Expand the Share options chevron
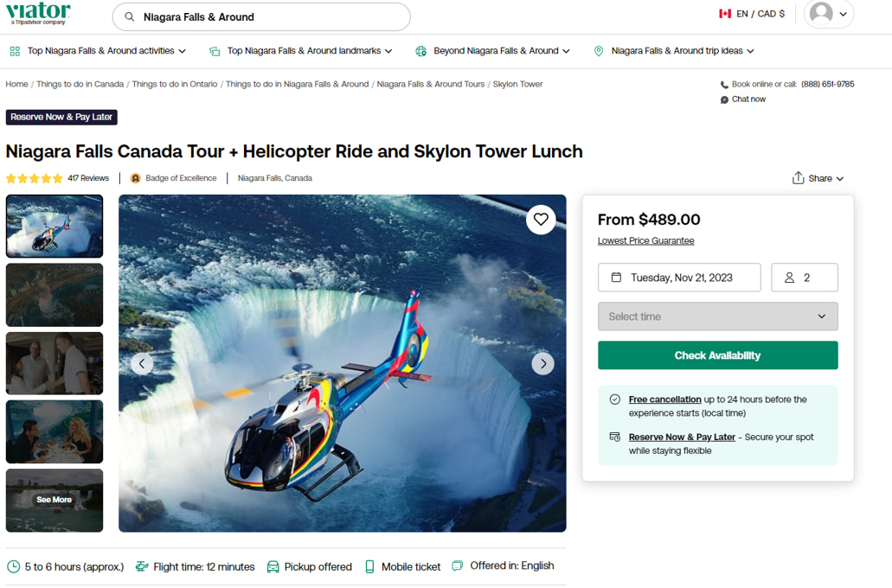This screenshot has height=588, width=892. (x=838, y=177)
